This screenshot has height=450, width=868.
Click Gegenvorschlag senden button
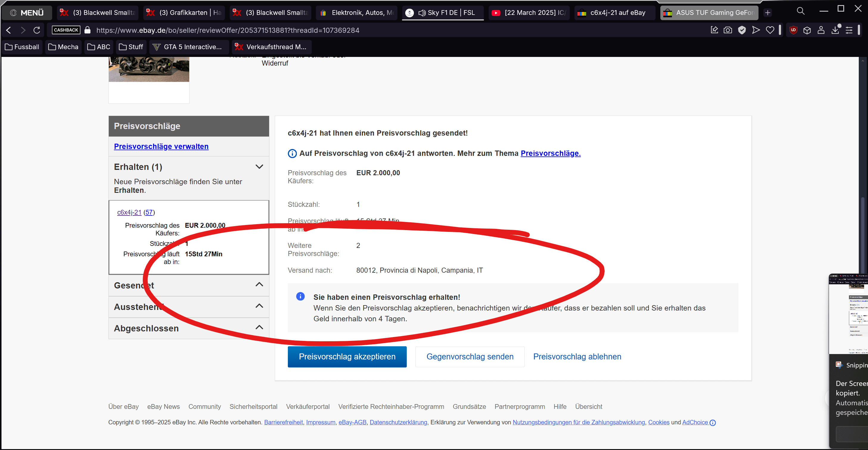coord(469,356)
